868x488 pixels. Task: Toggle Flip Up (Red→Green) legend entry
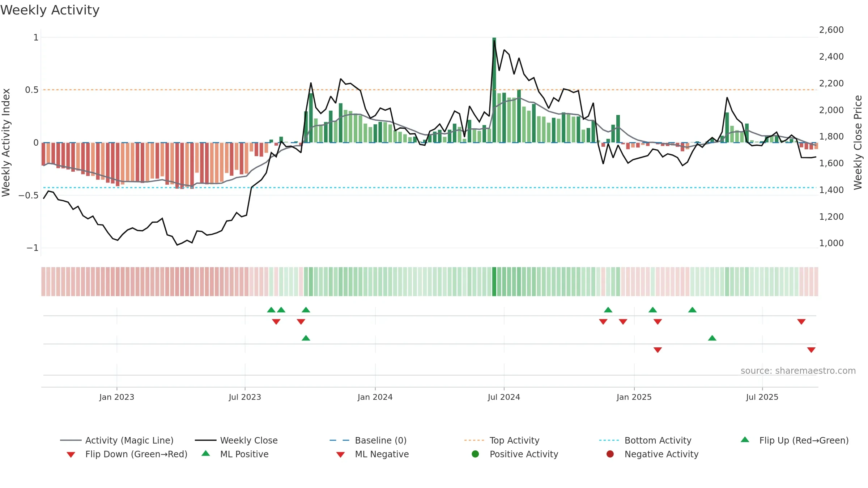(x=795, y=440)
